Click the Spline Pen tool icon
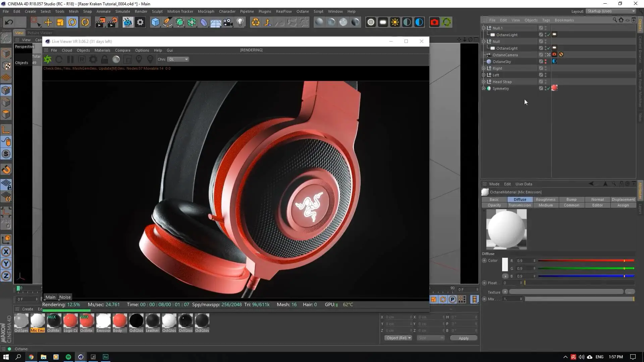 (x=167, y=22)
